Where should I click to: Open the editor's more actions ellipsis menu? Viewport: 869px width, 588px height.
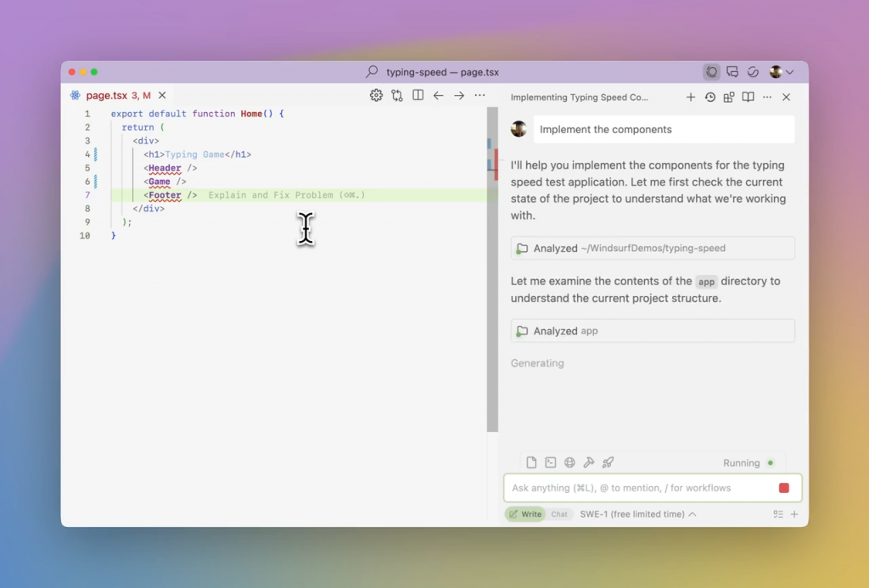(480, 95)
